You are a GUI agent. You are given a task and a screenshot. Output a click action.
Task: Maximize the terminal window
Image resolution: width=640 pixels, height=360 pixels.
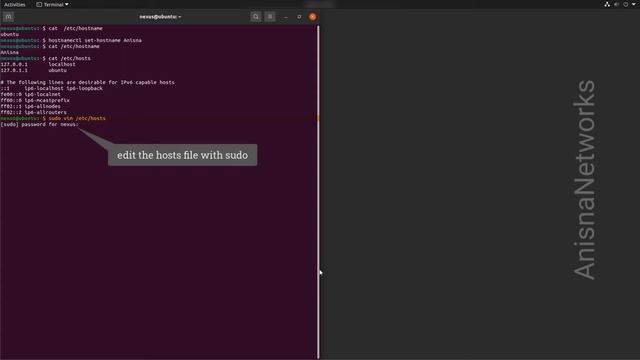click(x=299, y=17)
